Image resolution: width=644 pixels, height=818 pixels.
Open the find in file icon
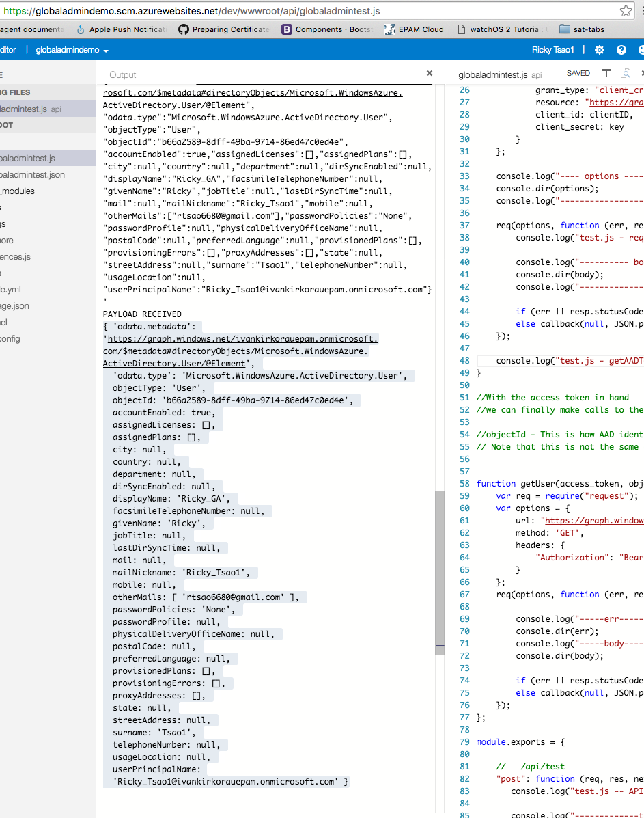[626, 74]
